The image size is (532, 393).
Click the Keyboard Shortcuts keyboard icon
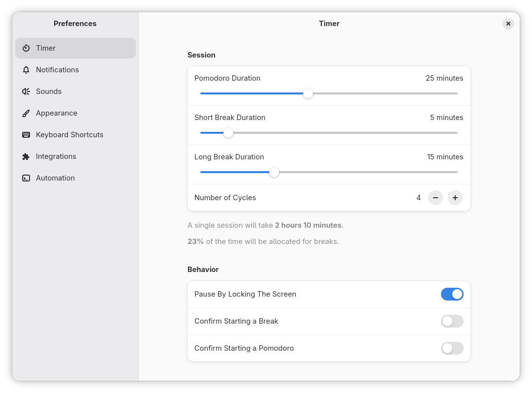pyautogui.click(x=26, y=135)
